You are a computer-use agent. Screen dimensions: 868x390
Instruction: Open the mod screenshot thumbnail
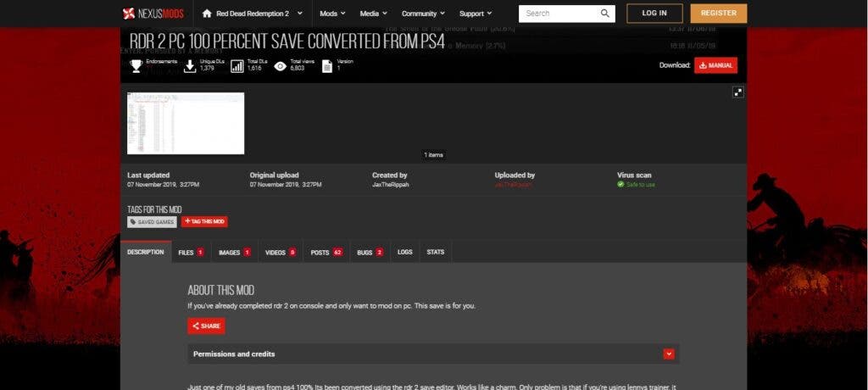click(186, 123)
